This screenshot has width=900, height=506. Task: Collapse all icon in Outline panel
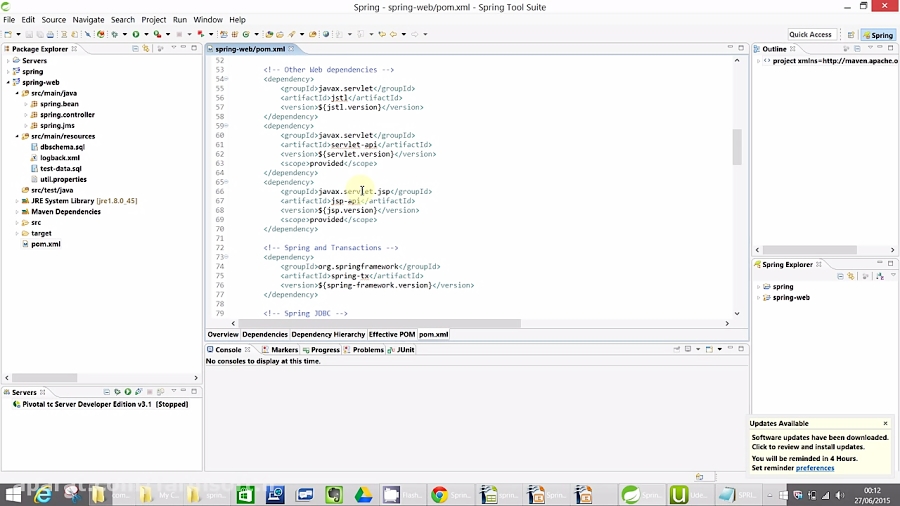click(857, 49)
